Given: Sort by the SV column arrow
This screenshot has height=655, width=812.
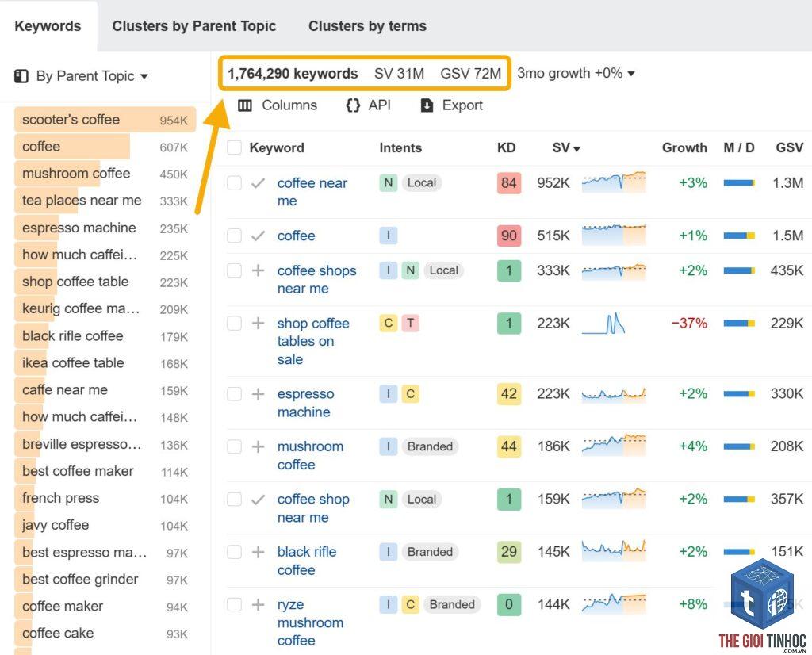Looking at the screenshot, I should coord(576,149).
